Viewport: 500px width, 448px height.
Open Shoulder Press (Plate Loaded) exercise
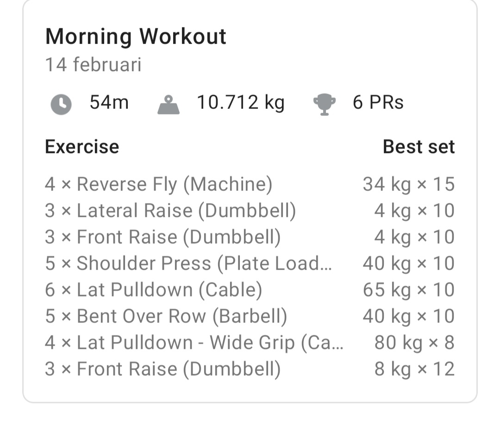(188, 264)
